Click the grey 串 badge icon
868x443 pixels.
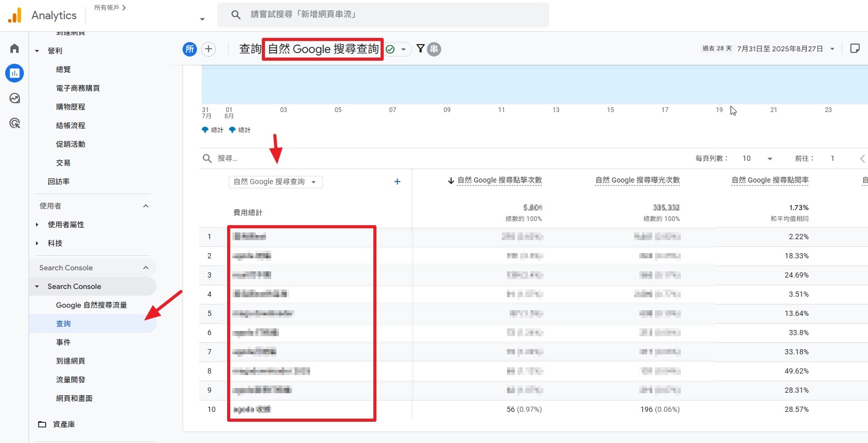434,49
